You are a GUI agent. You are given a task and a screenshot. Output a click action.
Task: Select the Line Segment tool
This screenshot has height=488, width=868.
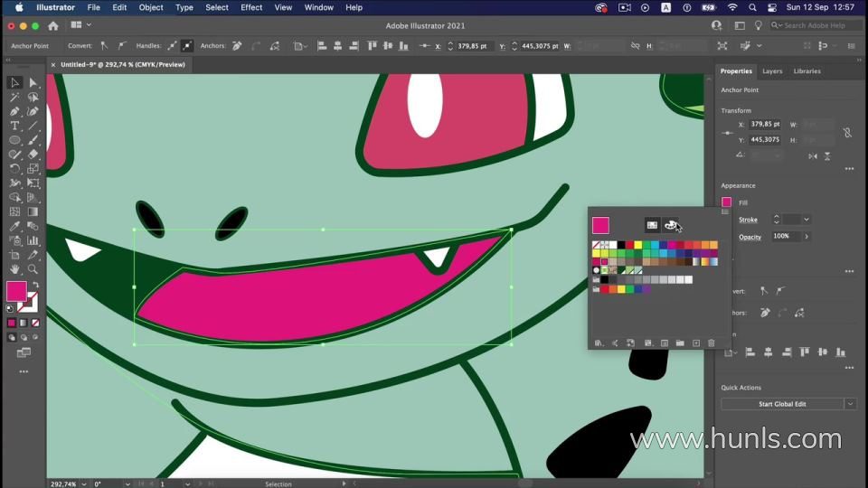click(33, 126)
